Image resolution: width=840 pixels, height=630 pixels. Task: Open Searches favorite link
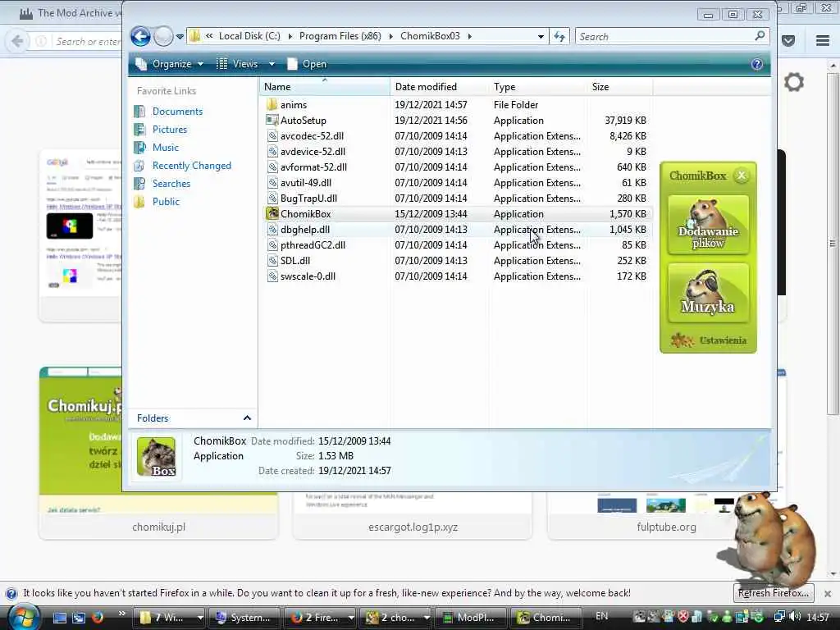coord(171,183)
